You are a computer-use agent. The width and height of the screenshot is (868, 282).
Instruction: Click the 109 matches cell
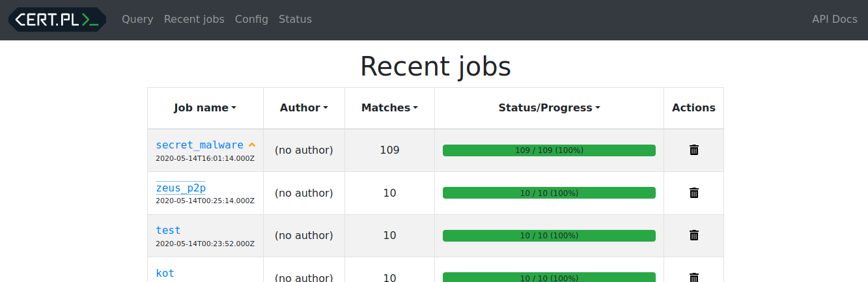[389, 150]
